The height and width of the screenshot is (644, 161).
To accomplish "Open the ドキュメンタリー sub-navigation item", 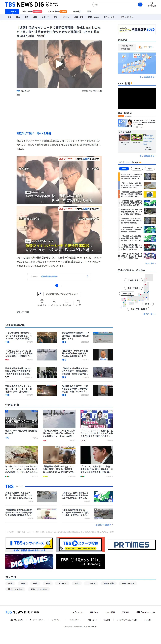I will coord(128,17).
